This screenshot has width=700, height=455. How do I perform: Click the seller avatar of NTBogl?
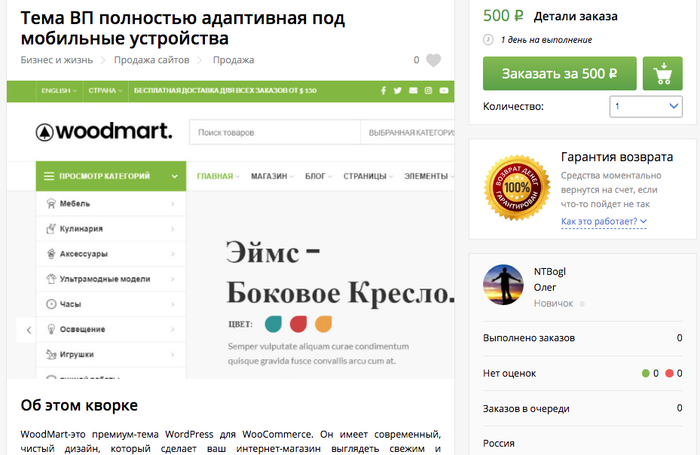(x=503, y=286)
